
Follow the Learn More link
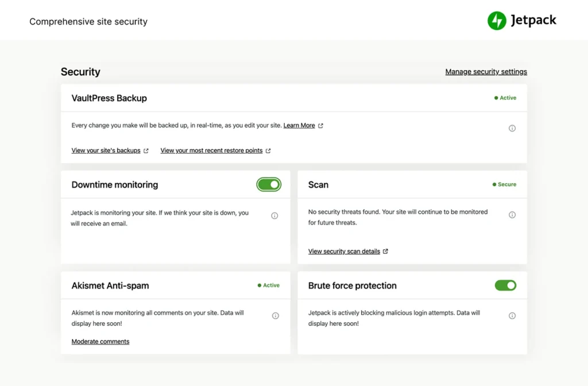299,126
